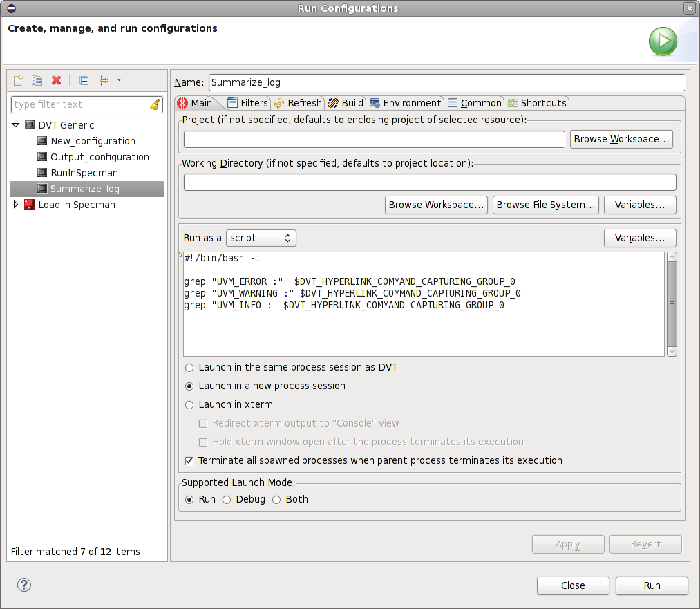Screen dimensions: 700x609
Task: Duplicate the selected launch configuration
Action: (37, 80)
